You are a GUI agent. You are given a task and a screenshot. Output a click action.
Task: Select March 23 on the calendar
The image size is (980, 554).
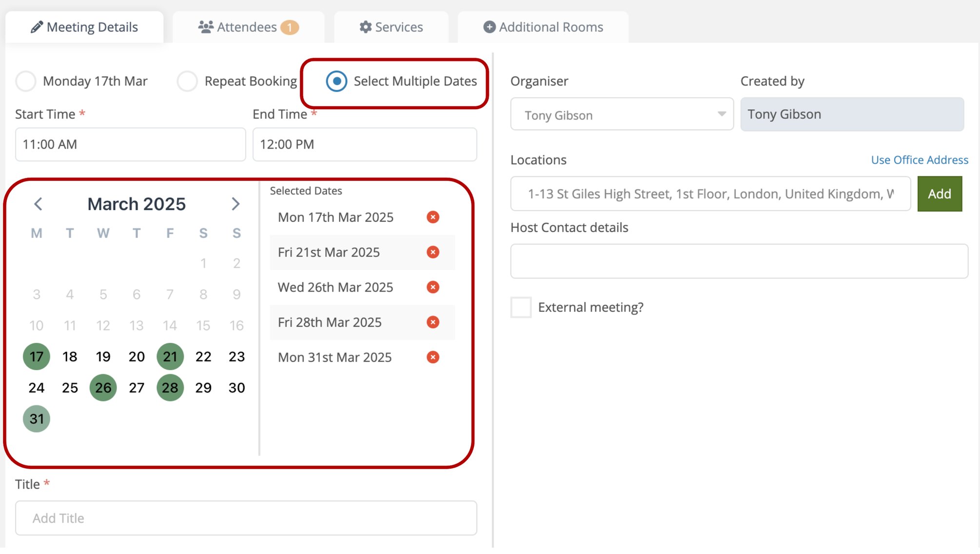[x=237, y=356]
